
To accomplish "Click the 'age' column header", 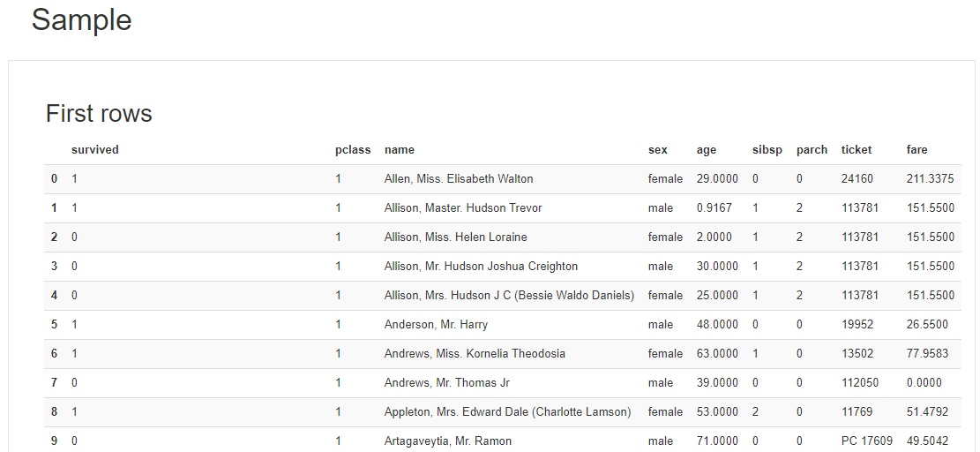I will point(707,150).
